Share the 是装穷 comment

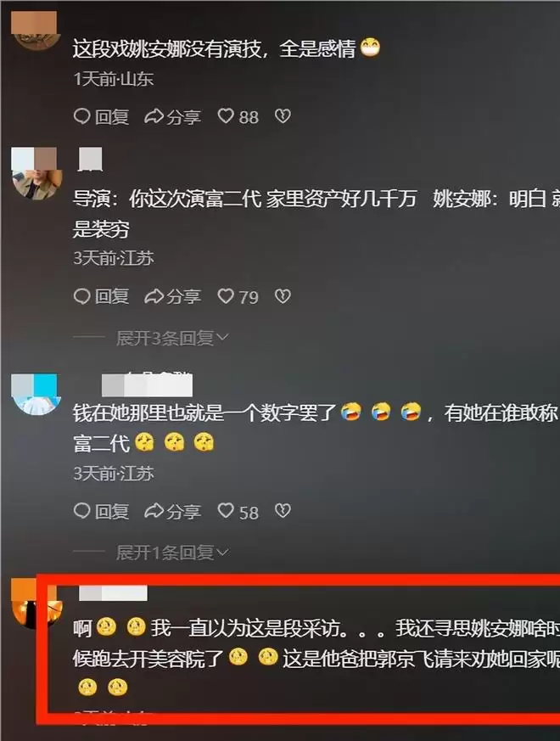[x=172, y=297]
